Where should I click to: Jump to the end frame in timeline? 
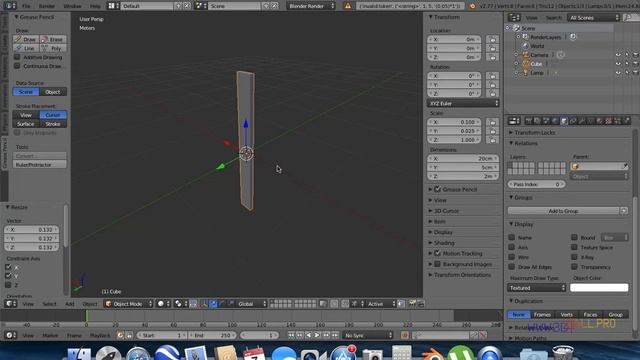point(335,335)
